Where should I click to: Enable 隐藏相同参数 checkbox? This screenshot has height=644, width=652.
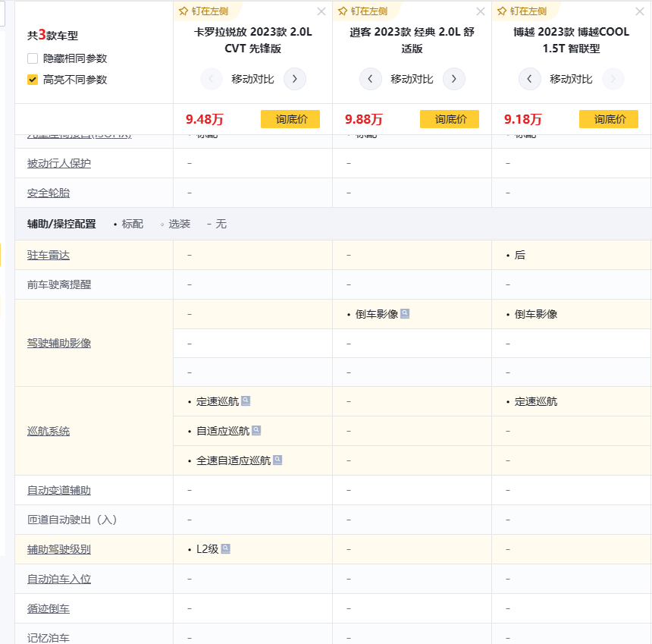(x=33, y=58)
